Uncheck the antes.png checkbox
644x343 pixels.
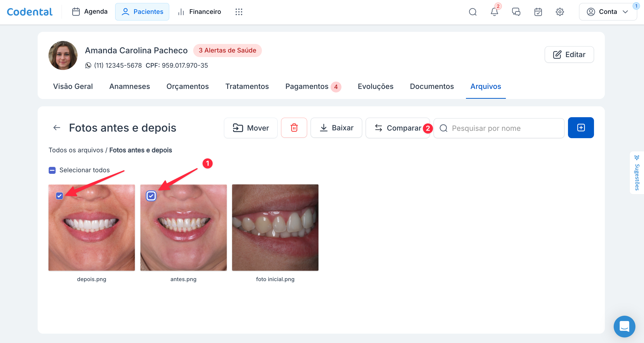tap(151, 196)
